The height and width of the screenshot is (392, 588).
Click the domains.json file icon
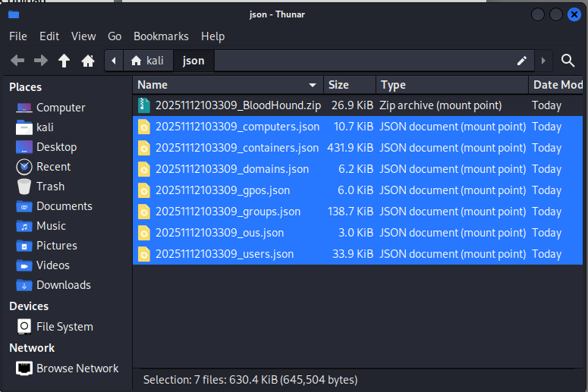pyautogui.click(x=144, y=169)
